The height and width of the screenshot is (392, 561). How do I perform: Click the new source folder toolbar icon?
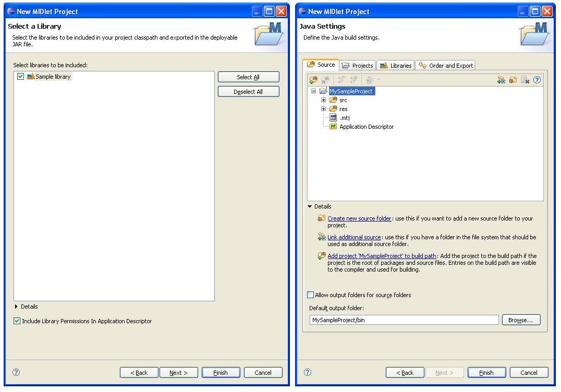[513, 80]
